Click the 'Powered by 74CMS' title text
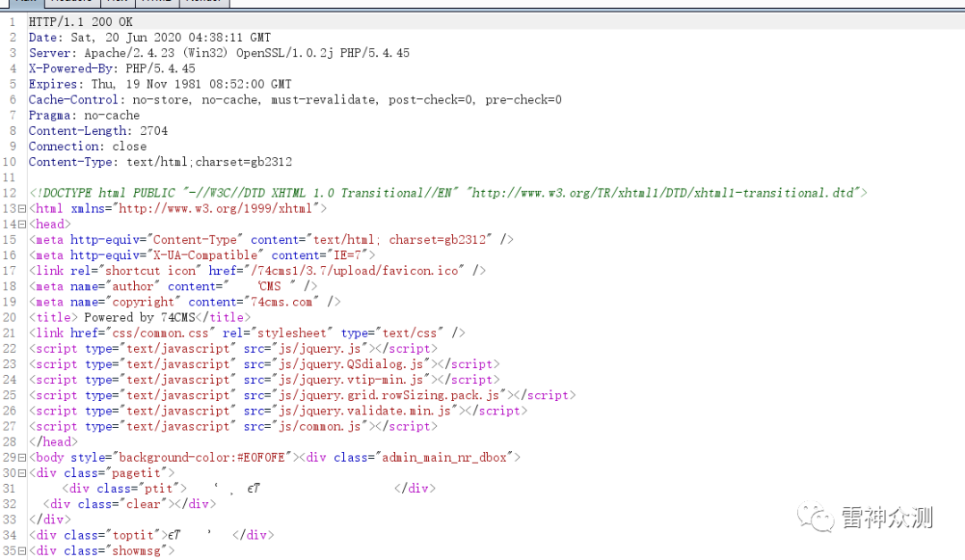 pyautogui.click(x=139, y=318)
